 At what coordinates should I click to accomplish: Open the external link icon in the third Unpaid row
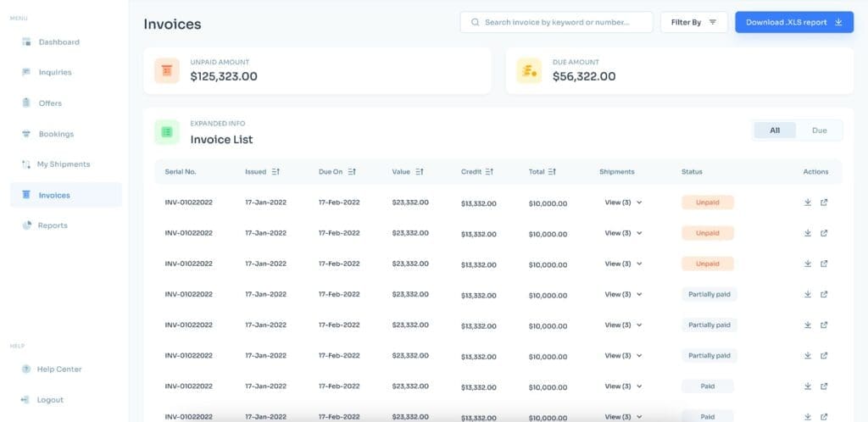click(x=824, y=264)
